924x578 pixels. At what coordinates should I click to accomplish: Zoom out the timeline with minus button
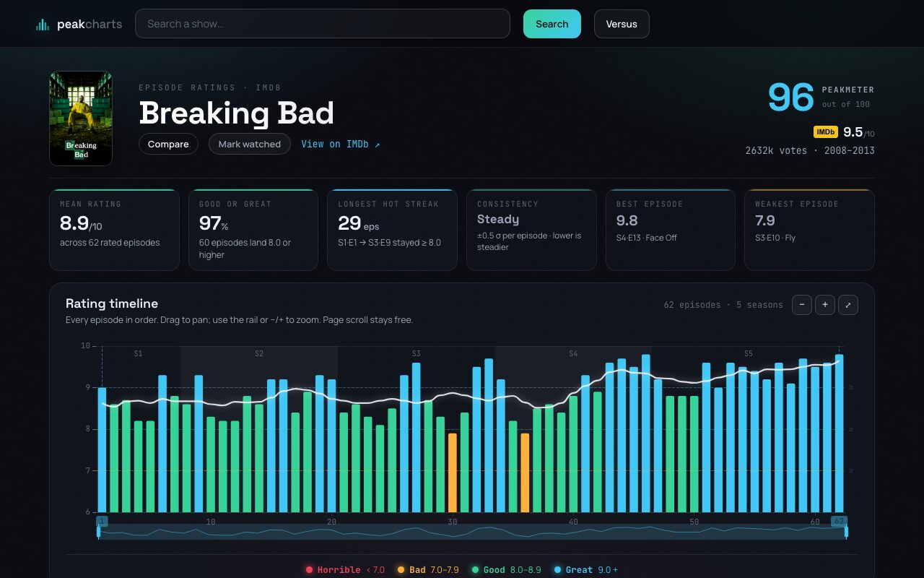point(802,305)
